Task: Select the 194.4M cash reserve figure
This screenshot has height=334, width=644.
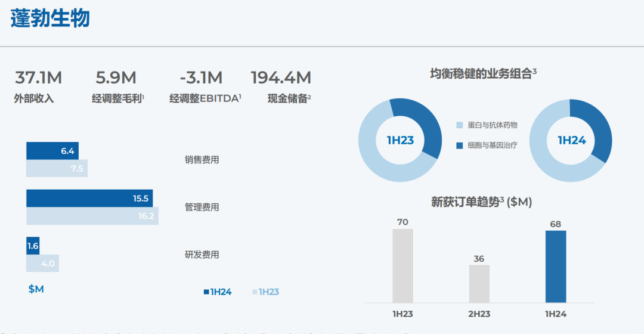Action: point(281,78)
